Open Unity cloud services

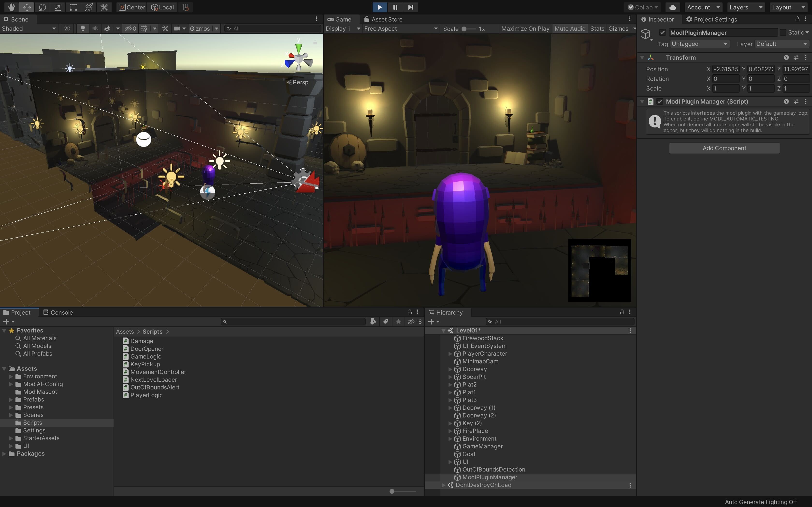click(x=673, y=7)
